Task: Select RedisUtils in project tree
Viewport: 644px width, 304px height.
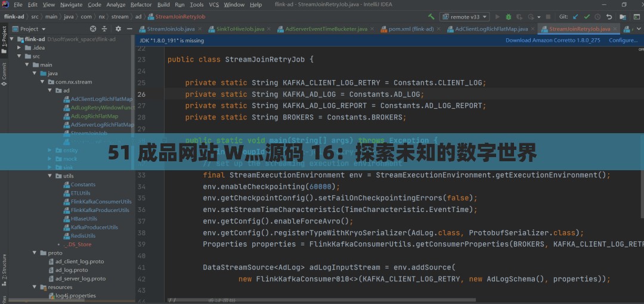Action: [83, 236]
